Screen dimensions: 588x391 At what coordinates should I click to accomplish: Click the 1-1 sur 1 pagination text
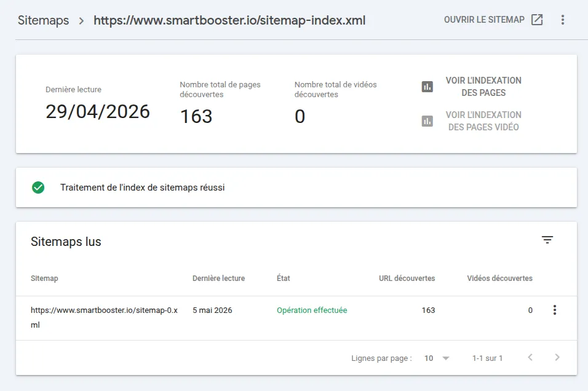click(x=487, y=358)
